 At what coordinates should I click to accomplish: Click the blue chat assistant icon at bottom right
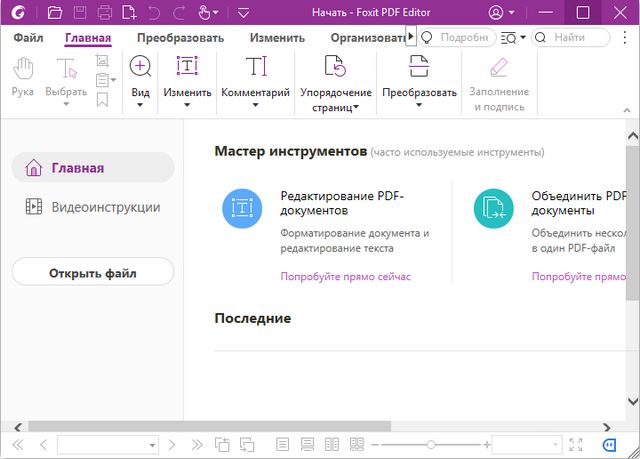pyautogui.click(x=610, y=444)
